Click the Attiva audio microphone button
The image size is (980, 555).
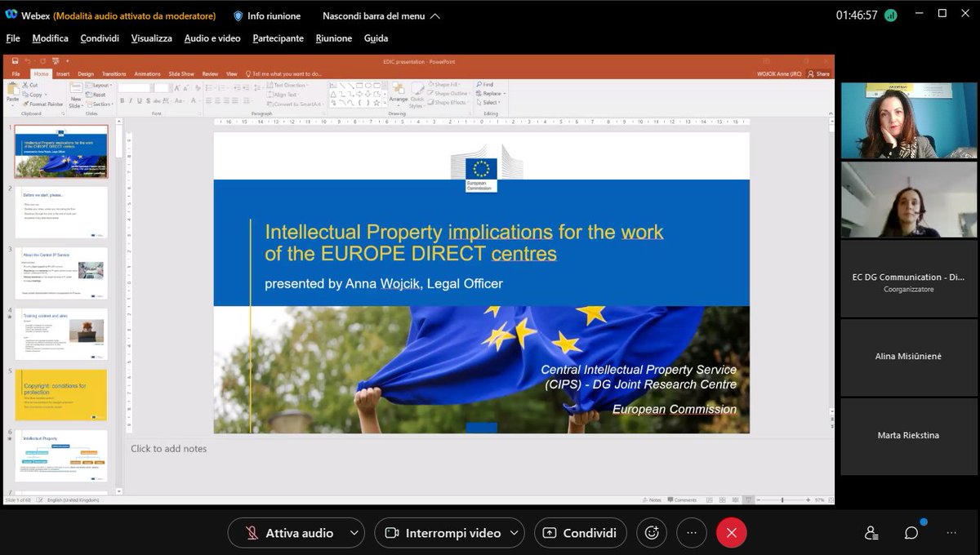(x=290, y=533)
